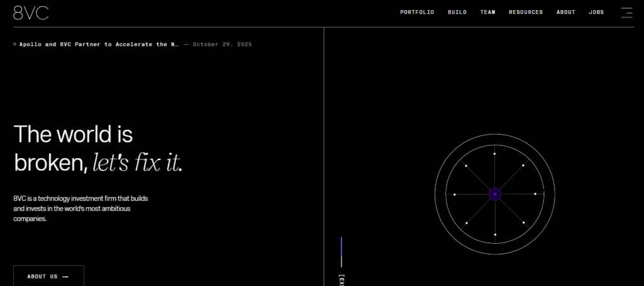644x286 pixels.
Task: Click the upper-left white dot on the wheel
Action: click(x=466, y=166)
